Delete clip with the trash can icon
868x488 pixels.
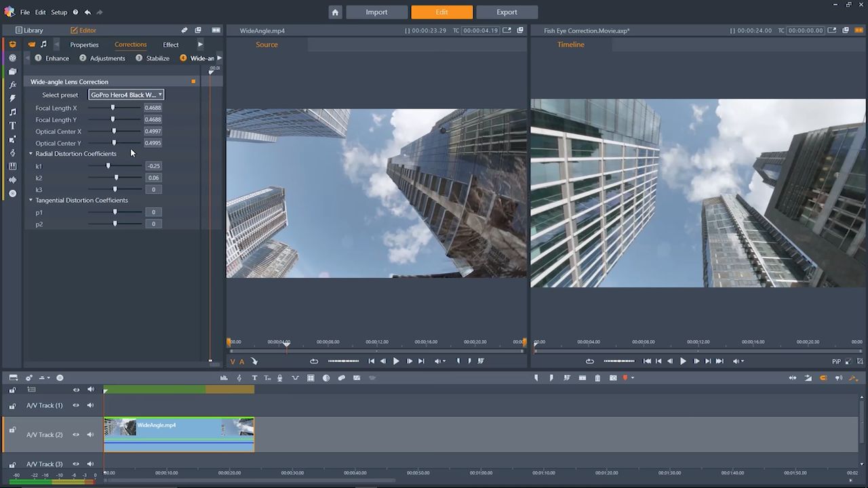click(x=597, y=378)
